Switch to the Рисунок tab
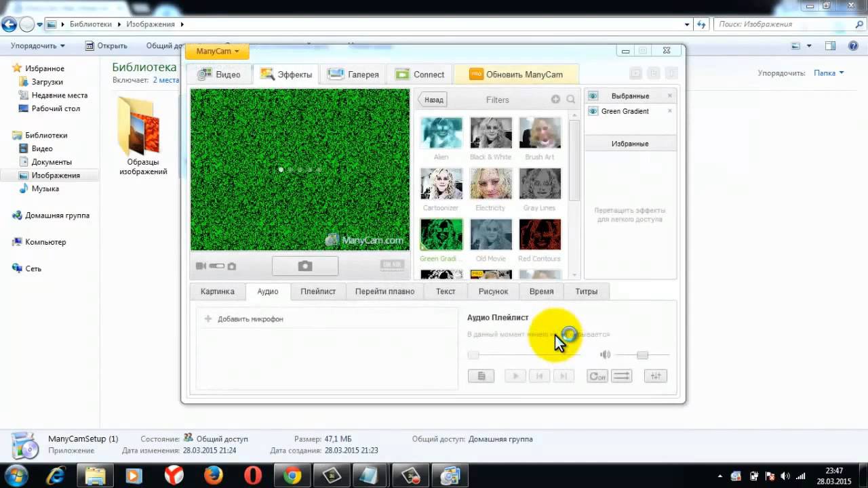868x488 pixels. coord(493,291)
